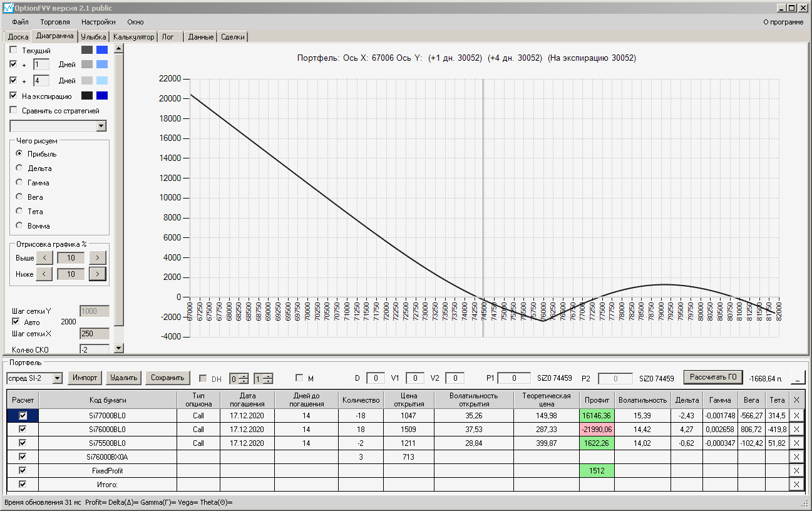Enable the Сравнить со стратегией checkbox
This screenshot has height=511, width=812.
coord(14,111)
